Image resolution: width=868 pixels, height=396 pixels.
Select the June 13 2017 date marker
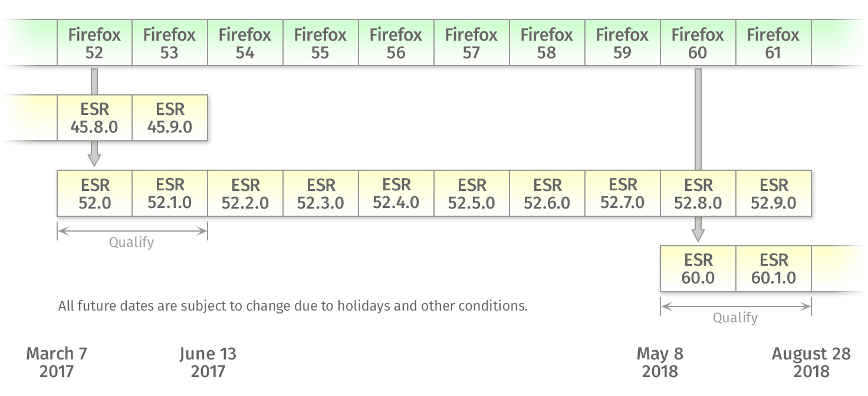pyautogui.click(x=208, y=362)
